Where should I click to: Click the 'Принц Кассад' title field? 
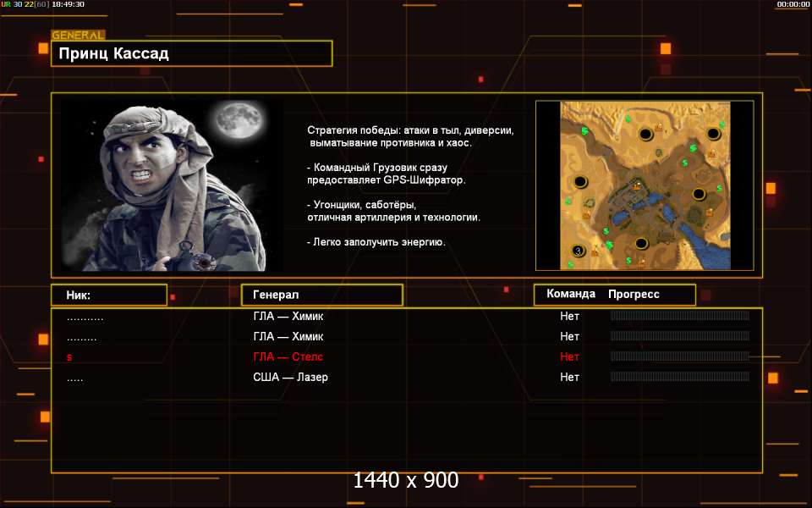point(191,53)
